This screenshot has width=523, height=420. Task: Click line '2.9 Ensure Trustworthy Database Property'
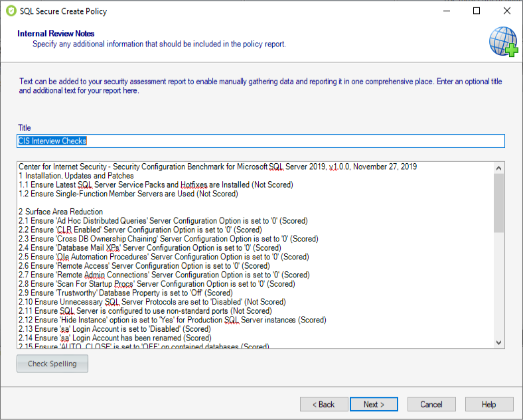[x=125, y=293]
